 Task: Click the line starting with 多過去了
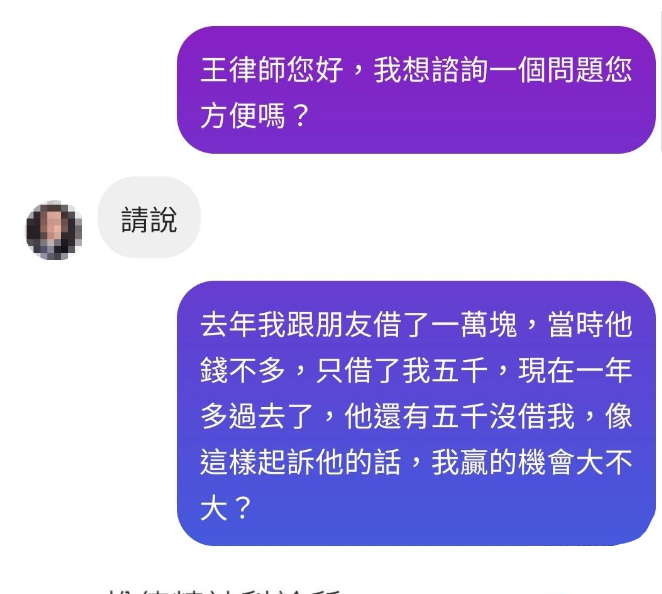[x=416, y=416]
